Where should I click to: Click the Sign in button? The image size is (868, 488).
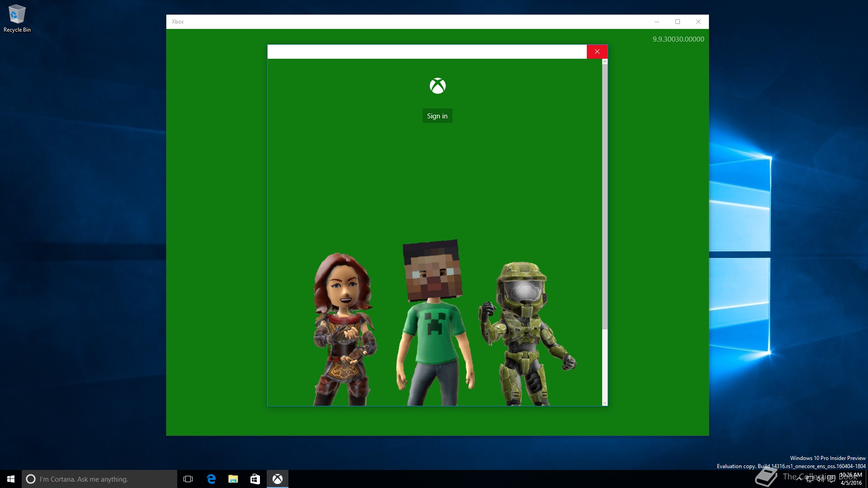[437, 116]
